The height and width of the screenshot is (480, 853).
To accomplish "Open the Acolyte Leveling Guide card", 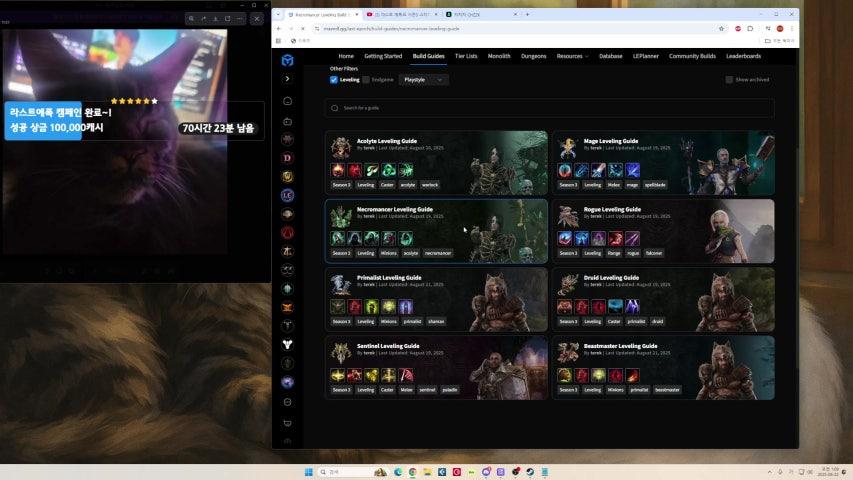I will point(436,163).
